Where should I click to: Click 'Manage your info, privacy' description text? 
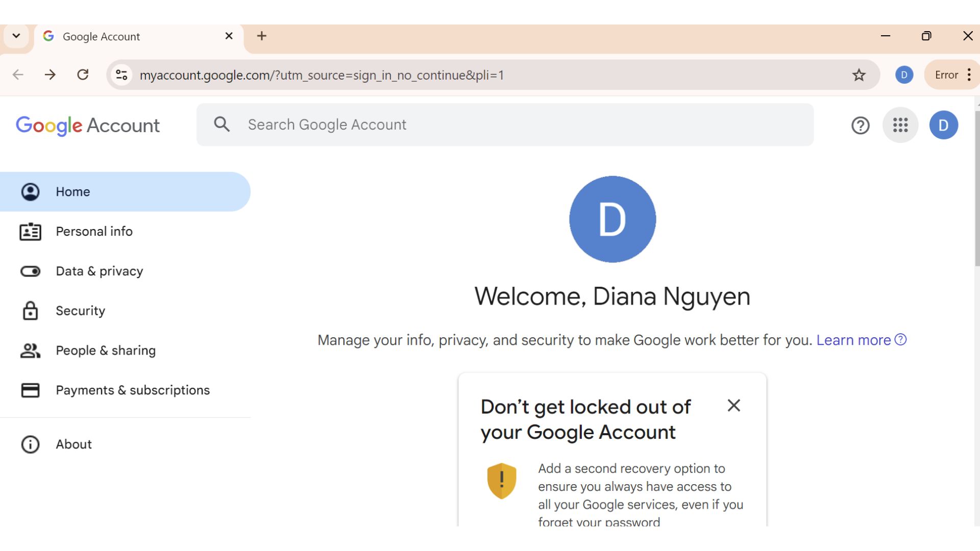(x=565, y=340)
